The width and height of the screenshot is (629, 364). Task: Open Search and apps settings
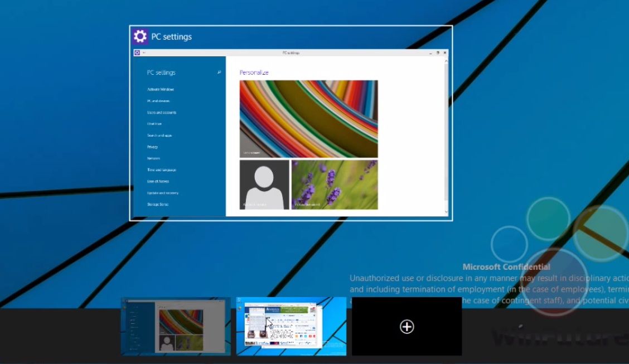pyautogui.click(x=159, y=135)
